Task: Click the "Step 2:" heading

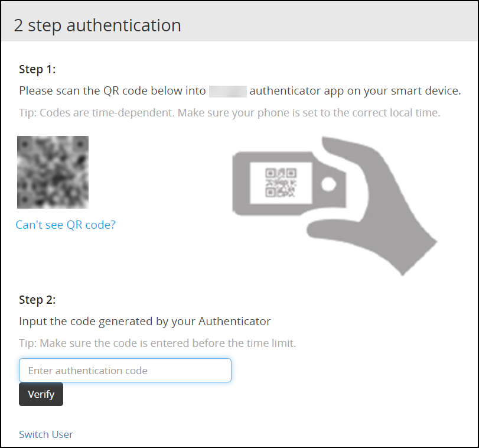Action: [36, 300]
